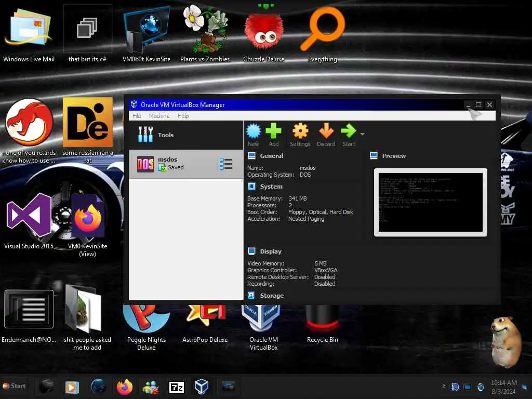The image size is (532, 399).
Task: Open the File menu in VirtualBox Manager
Action: (137, 116)
